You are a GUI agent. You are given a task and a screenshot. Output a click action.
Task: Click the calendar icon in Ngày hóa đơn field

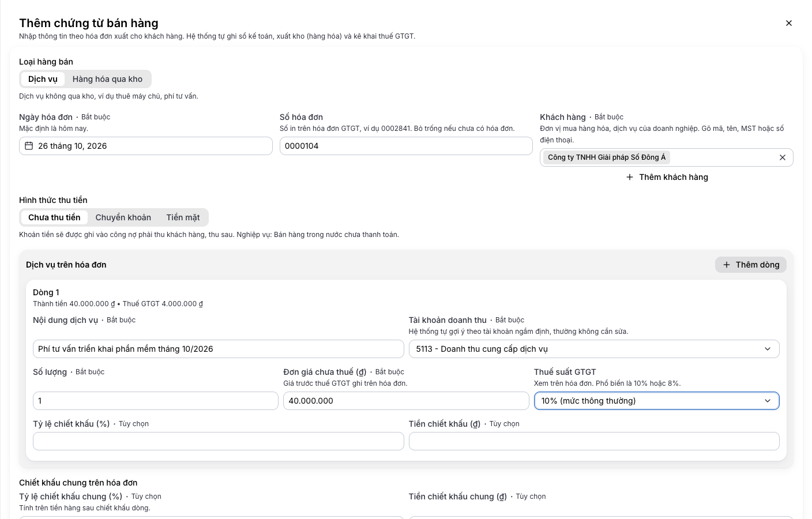click(29, 146)
